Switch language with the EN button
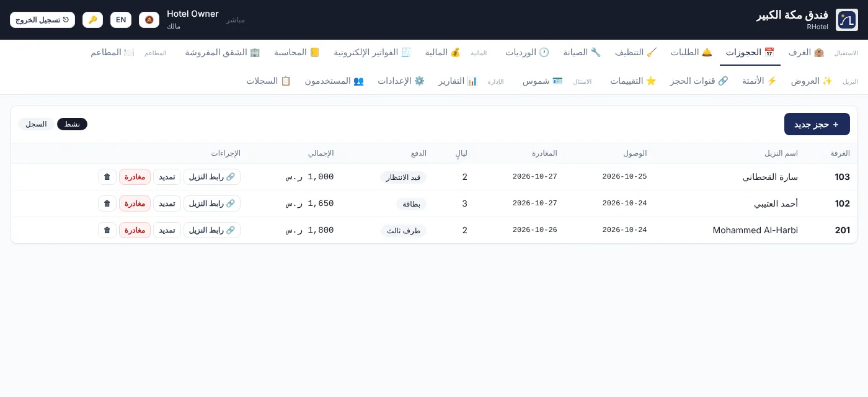868x397 pixels. 121,20
